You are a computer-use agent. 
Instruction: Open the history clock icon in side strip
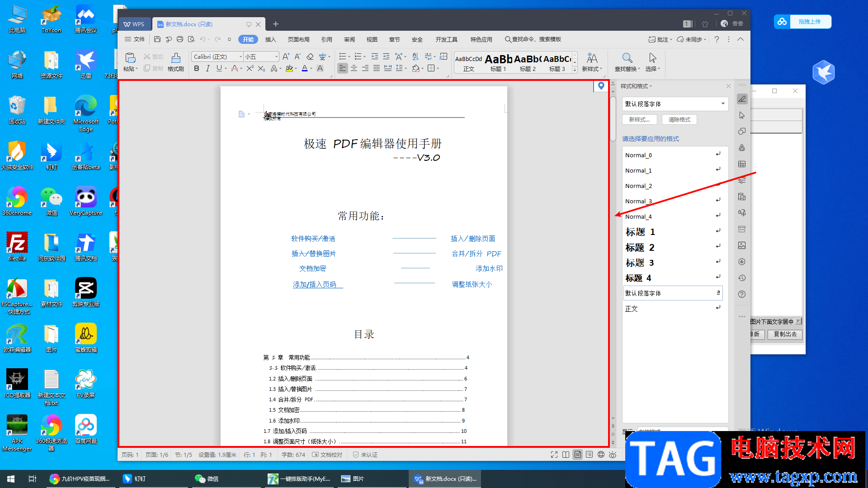point(742,278)
